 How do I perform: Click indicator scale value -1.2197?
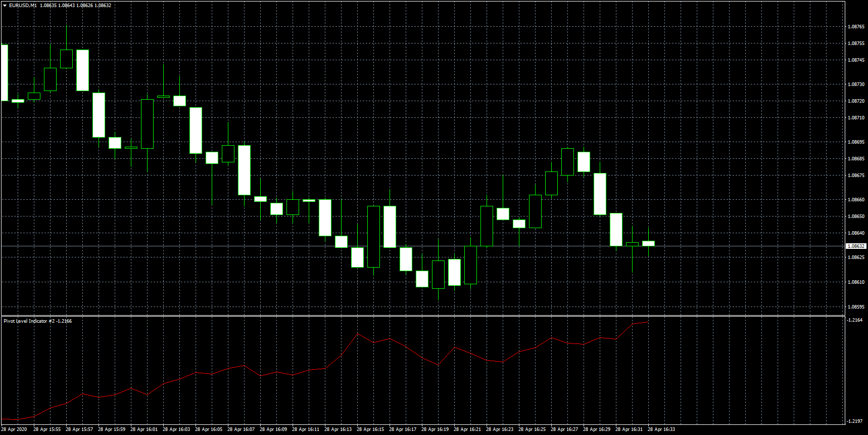(855, 421)
